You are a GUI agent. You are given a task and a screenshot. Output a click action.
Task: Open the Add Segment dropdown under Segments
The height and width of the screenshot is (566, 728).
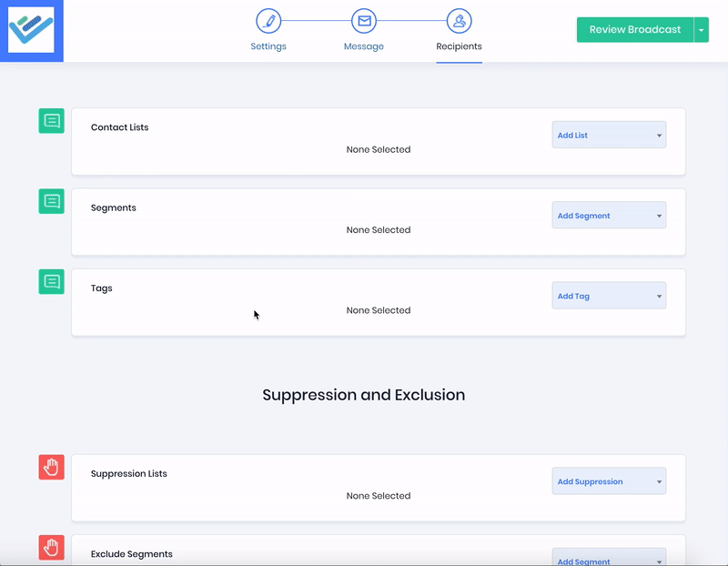tap(609, 216)
